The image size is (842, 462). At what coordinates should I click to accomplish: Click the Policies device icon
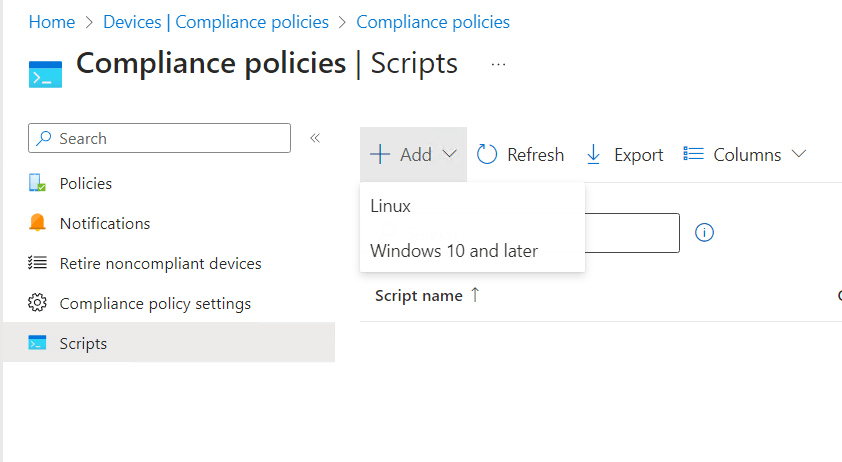click(x=37, y=183)
